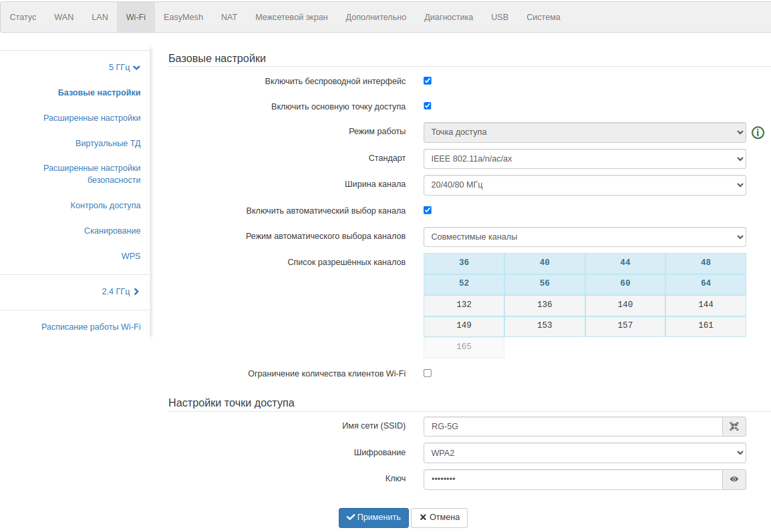This screenshot has width=771, height=532.
Task: Click the info icon beside Режим работы
Action: click(x=758, y=132)
